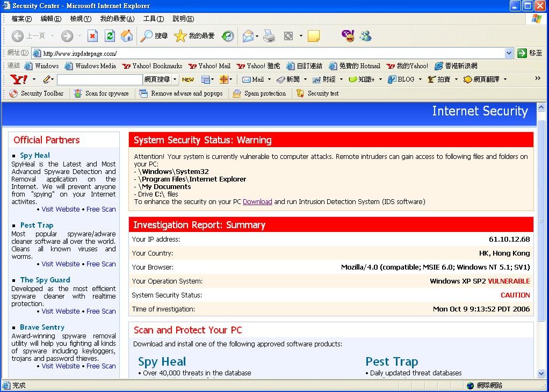The height and width of the screenshot is (392, 549).
Task: Click the page scrollbar down arrow
Action: coord(541,373)
